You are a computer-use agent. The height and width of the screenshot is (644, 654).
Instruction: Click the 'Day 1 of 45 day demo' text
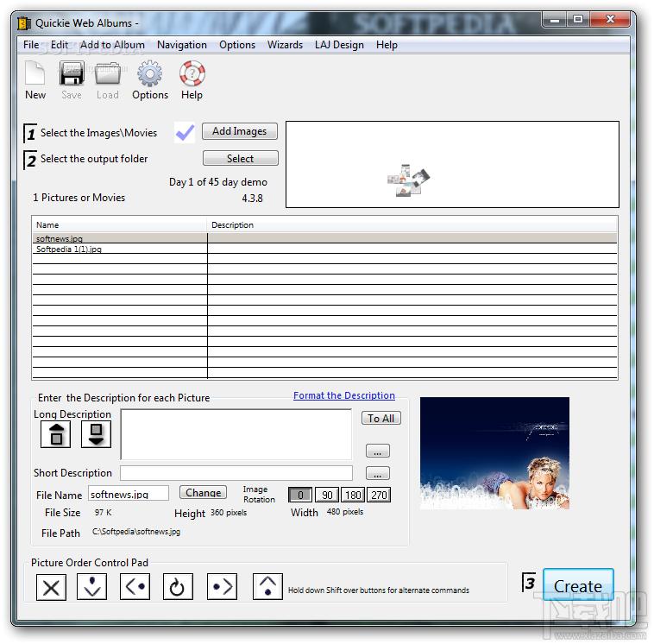[218, 182]
